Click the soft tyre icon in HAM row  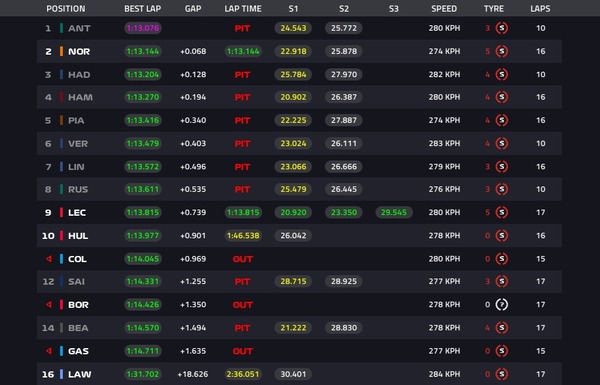[502, 97]
